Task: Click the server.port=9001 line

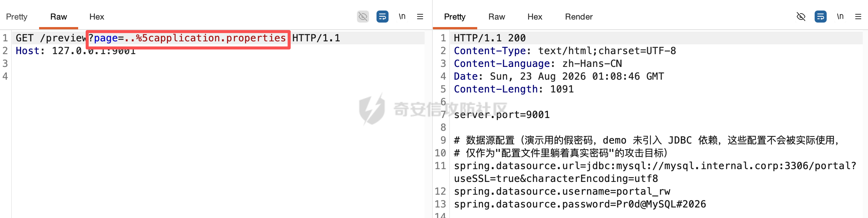Action: tap(502, 115)
